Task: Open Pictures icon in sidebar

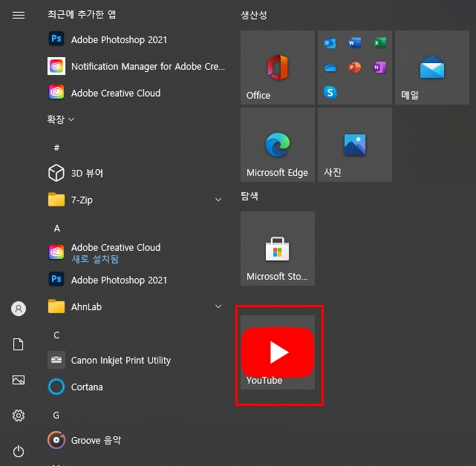Action: [x=19, y=380]
